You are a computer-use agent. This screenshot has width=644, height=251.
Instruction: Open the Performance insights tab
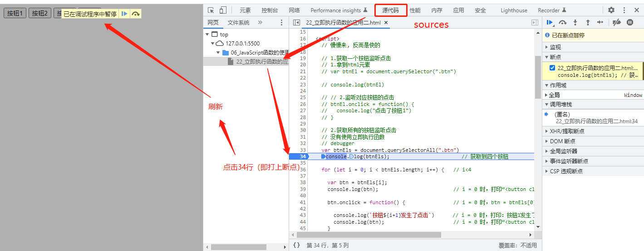[x=339, y=10]
